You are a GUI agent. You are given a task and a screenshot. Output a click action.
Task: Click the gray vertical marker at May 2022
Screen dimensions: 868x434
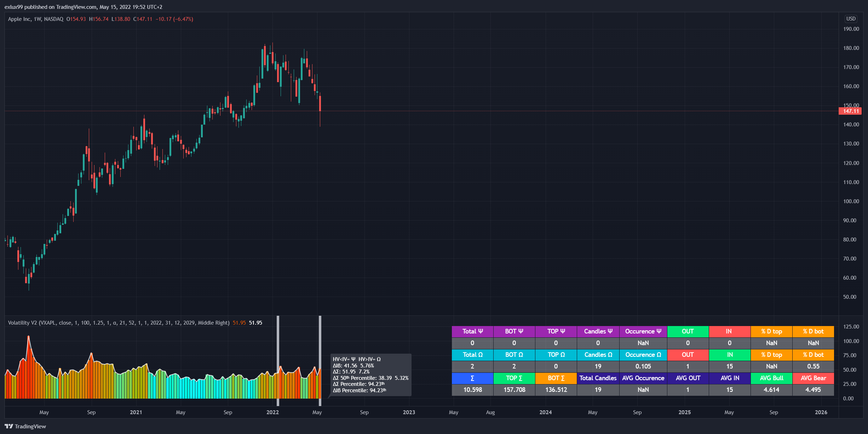[x=320, y=361]
